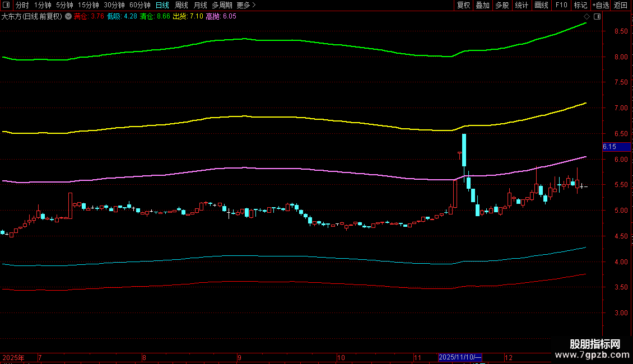This screenshot has width=633, height=364.
Task: Add stock via +自选 button
Action: [x=601, y=5]
